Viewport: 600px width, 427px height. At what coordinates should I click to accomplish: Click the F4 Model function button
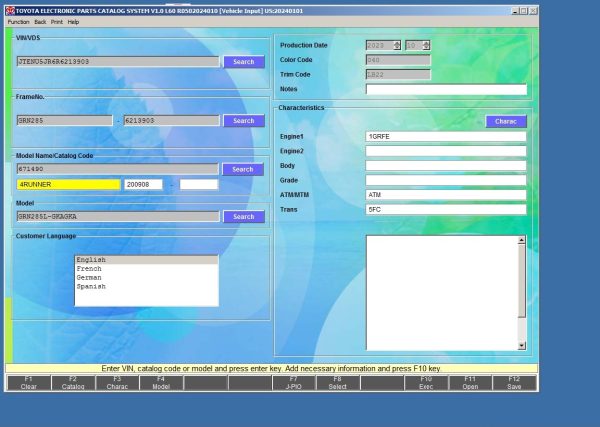[x=161, y=382]
